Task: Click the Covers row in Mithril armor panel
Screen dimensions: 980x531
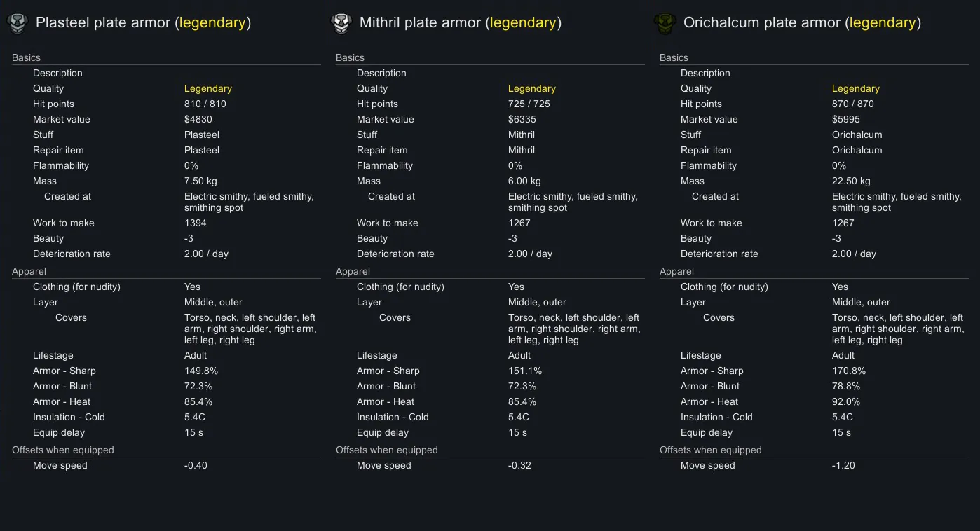Action: pyautogui.click(x=395, y=317)
